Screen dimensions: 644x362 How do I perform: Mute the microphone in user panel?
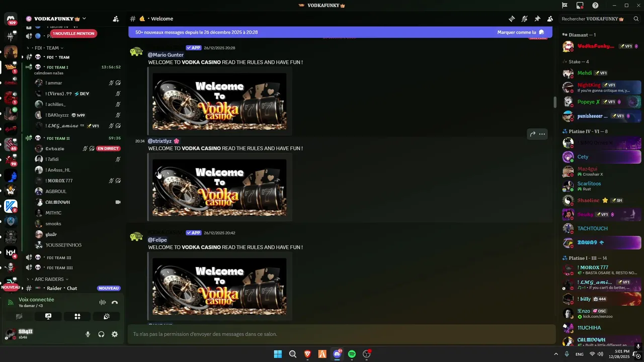[x=88, y=334]
